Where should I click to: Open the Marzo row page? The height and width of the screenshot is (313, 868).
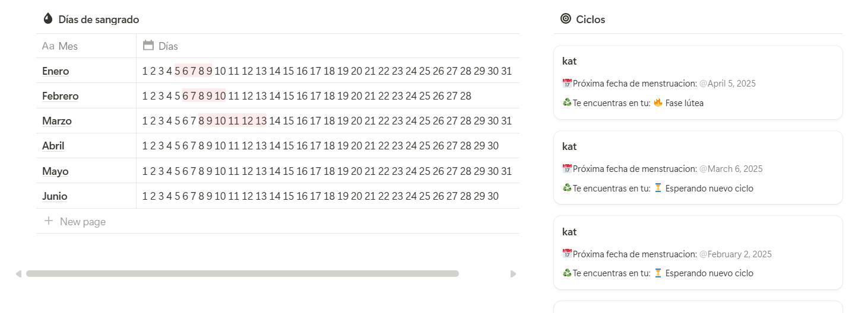pyautogui.click(x=56, y=121)
